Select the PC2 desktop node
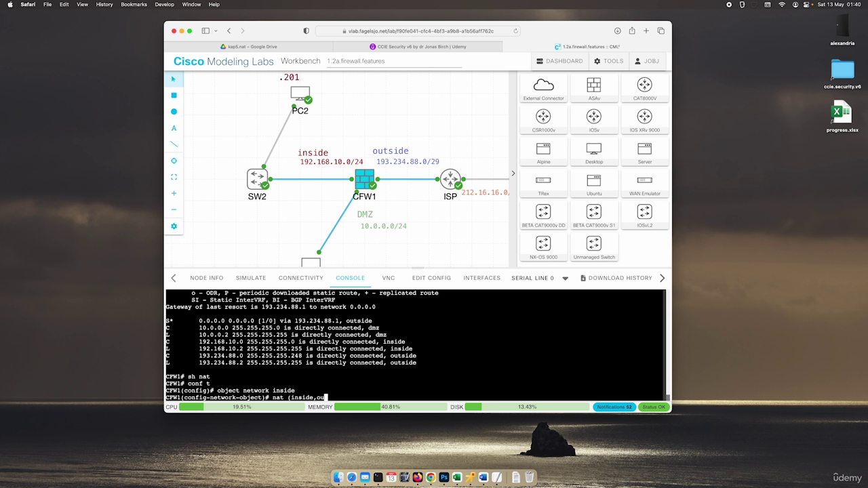The image size is (868, 488). tap(300, 94)
